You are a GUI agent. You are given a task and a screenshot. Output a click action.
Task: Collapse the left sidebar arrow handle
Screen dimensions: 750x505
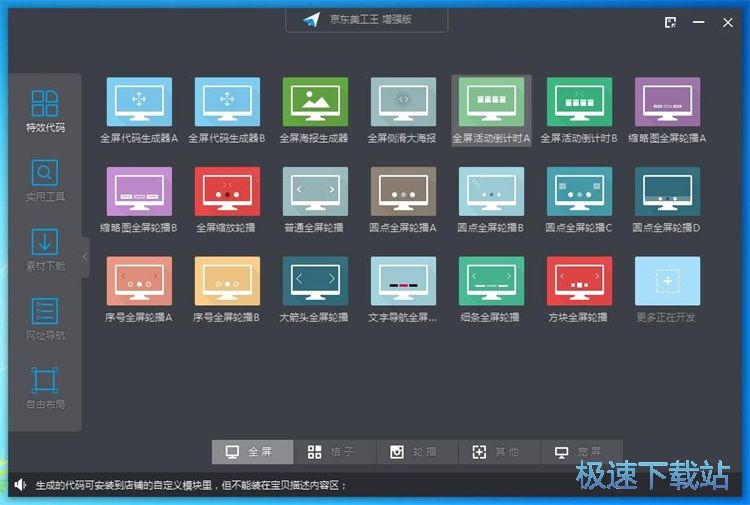click(85, 257)
